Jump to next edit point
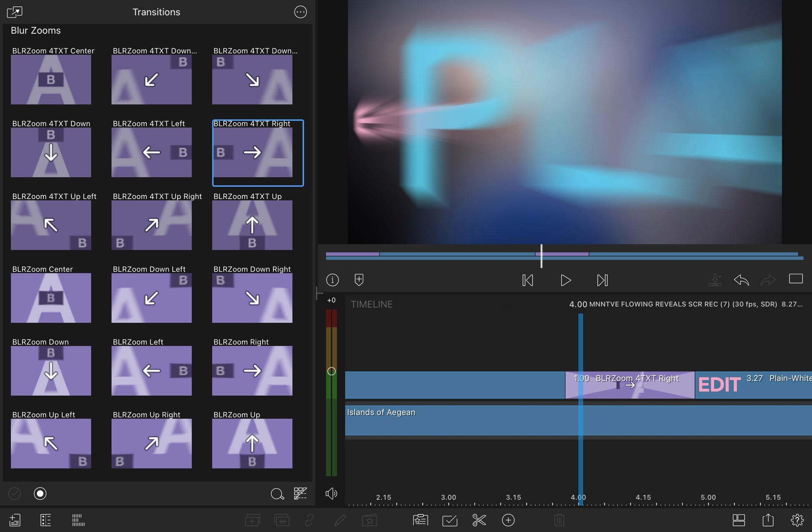 click(602, 280)
